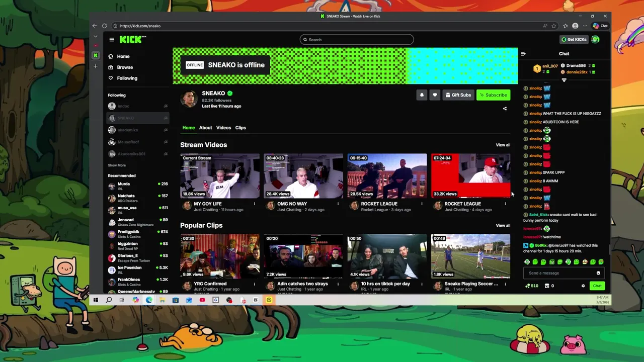Open recommended channel Natchats
Image resolution: width=644 pixels, height=362 pixels.
[x=137, y=198]
